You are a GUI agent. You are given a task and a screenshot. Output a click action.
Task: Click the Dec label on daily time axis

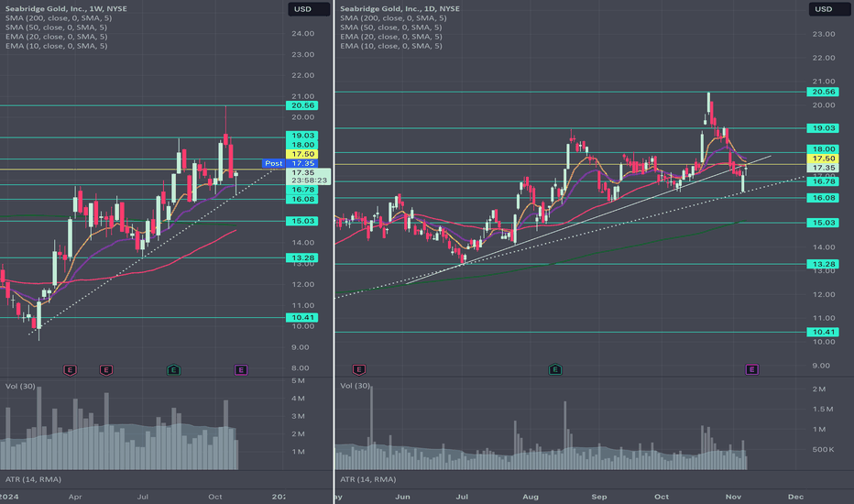[x=795, y=497]
